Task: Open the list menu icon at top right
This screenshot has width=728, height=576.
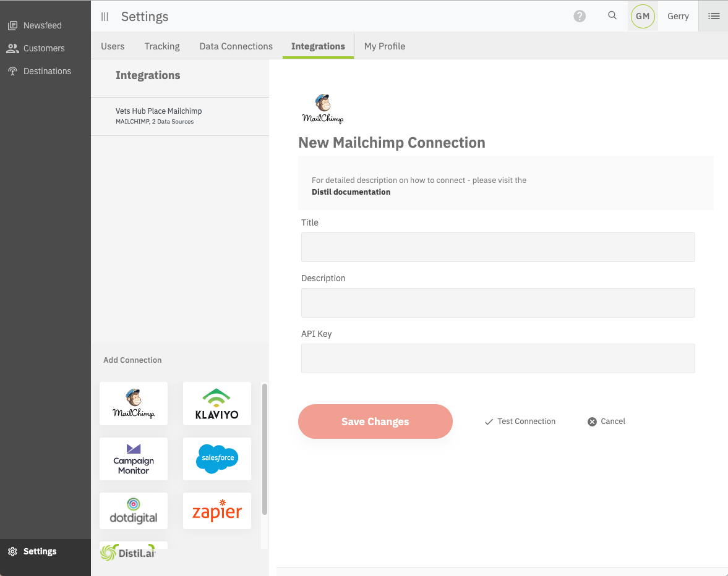Action: (714, 16)
